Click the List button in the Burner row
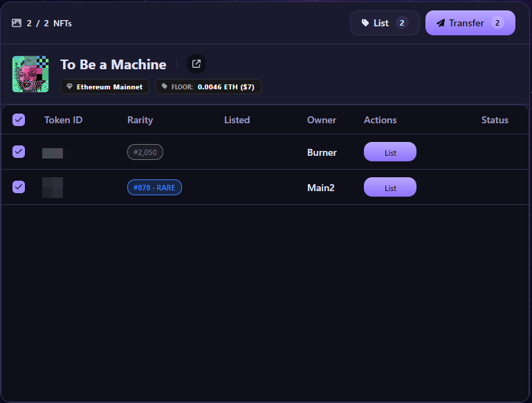This screenshot has height=403, width=532. pyautogui.click(x=390, y=152)
